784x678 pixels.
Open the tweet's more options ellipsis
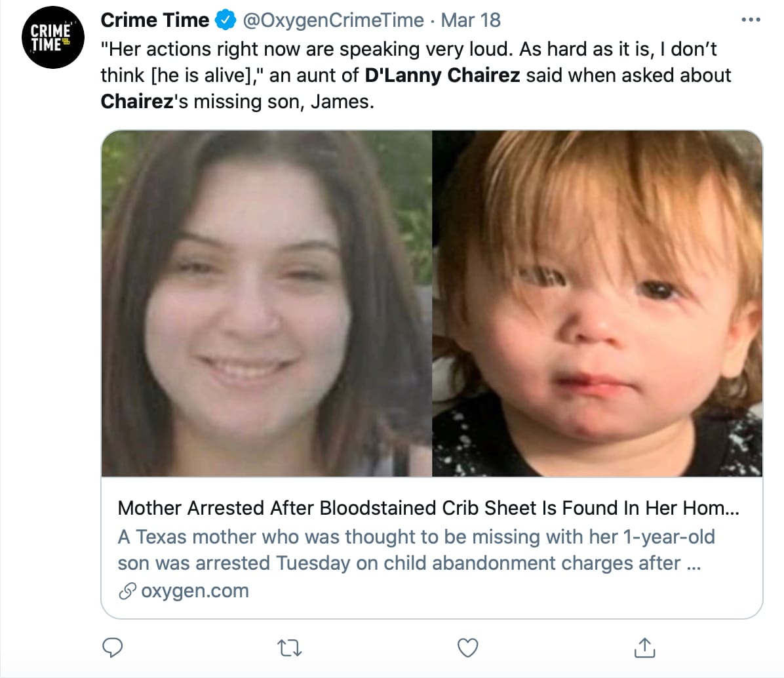click(751, 20)
